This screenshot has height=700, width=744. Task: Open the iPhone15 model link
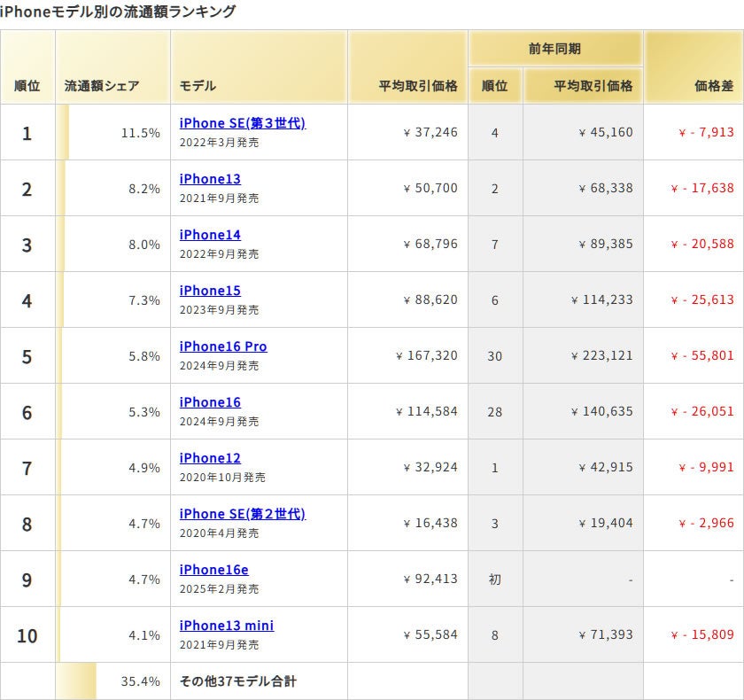210,291
